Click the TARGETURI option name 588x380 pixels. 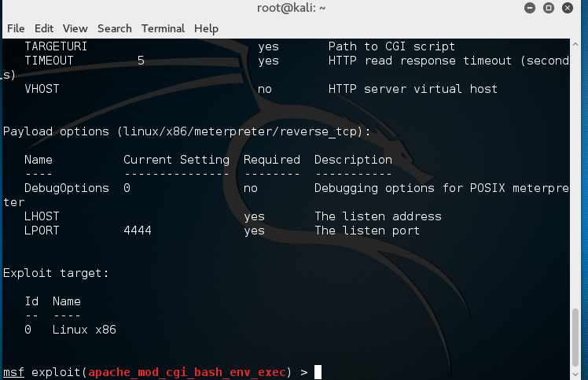coord(56,46)
